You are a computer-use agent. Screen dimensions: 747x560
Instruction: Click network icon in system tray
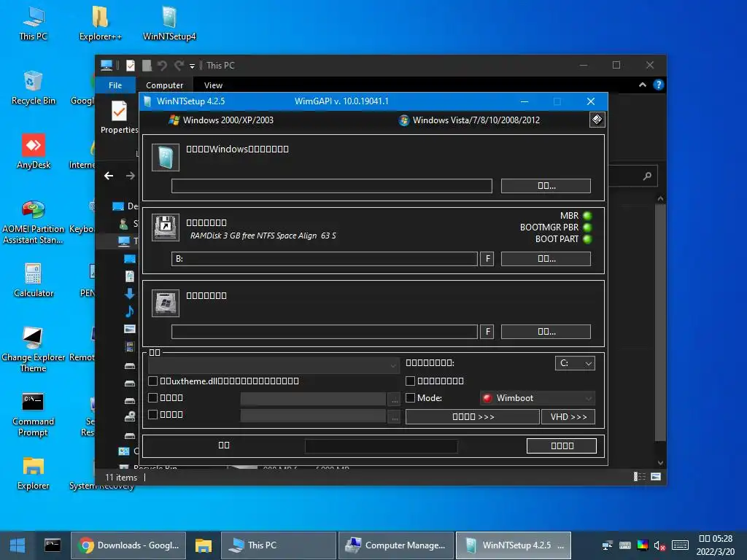[x=608, y=545]
